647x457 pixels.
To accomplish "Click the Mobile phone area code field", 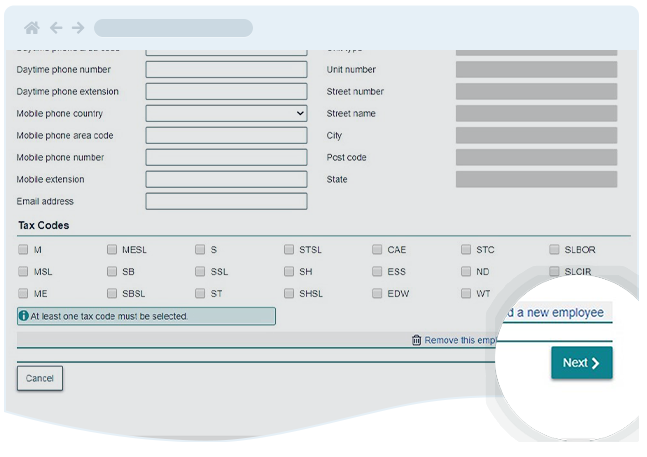I will [x=226, y=136].
